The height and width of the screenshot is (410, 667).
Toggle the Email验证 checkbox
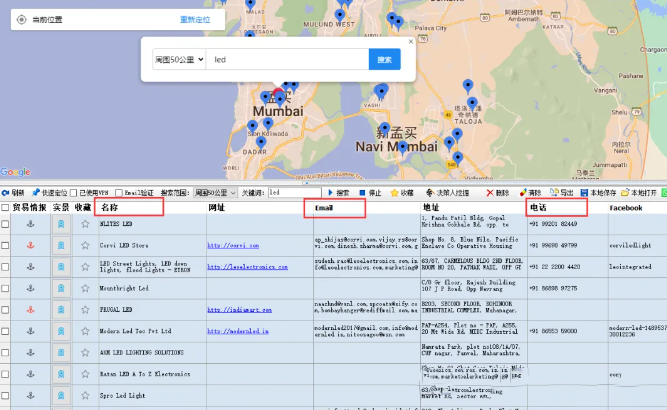(119, 193)
